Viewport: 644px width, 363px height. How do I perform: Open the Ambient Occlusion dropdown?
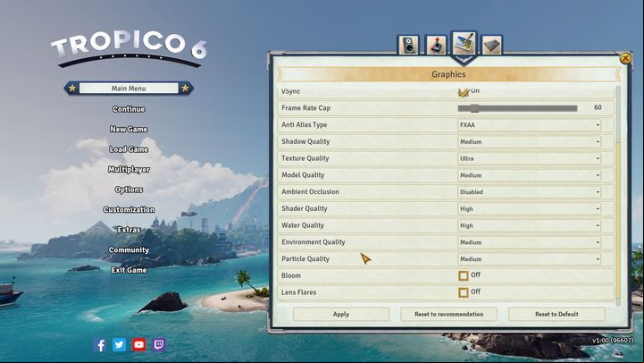click(x=529, y=192)
